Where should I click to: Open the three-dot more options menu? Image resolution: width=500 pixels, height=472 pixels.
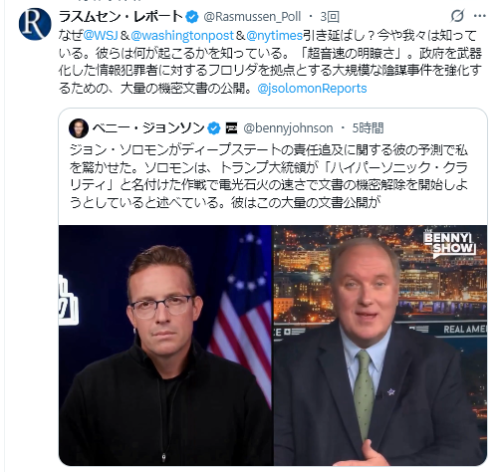tap(480, 16)
